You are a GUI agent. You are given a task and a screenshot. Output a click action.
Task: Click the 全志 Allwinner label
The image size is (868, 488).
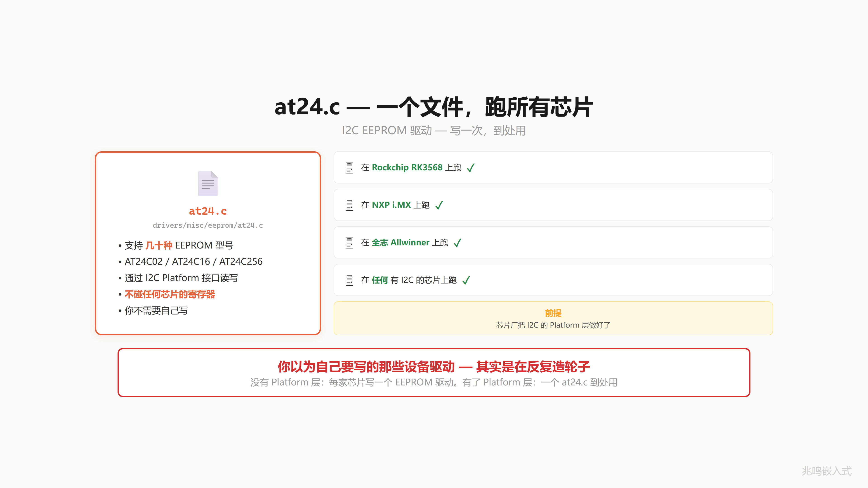[x=401, y=243]
